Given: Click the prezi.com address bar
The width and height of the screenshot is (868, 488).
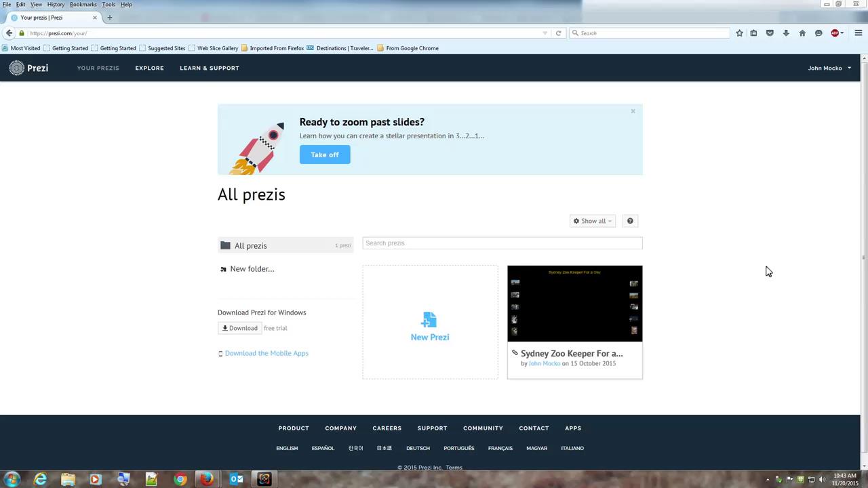Looking at the screenshot, I should [x=285, y=33].
